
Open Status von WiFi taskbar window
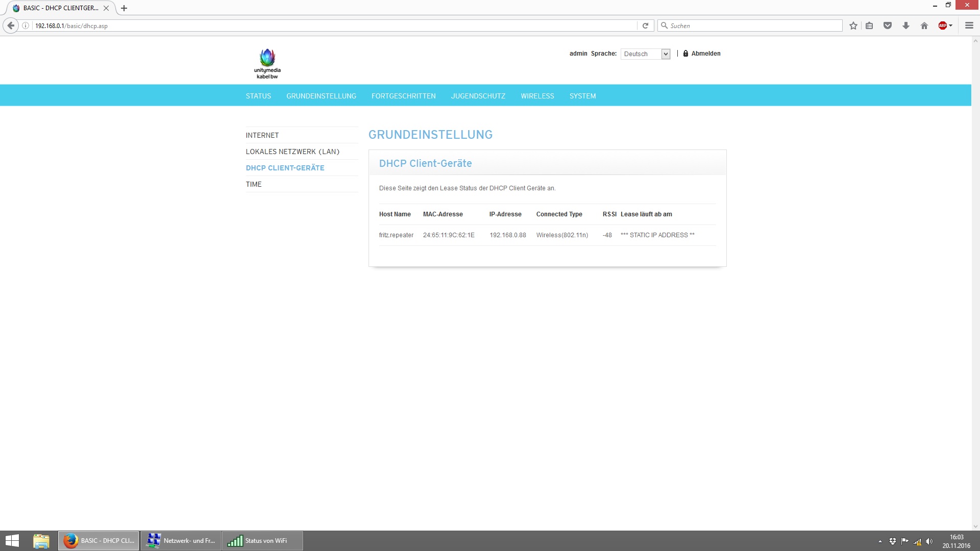pos(262,541)
